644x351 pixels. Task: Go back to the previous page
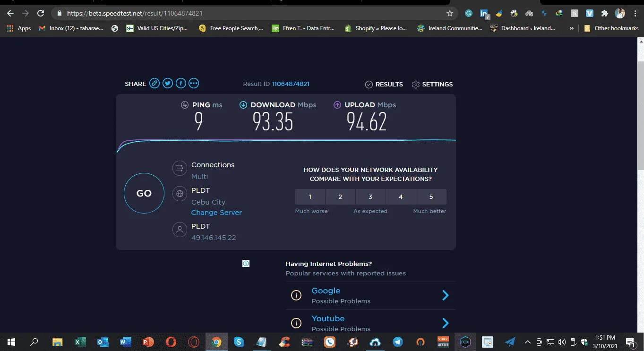pos(10,13)
